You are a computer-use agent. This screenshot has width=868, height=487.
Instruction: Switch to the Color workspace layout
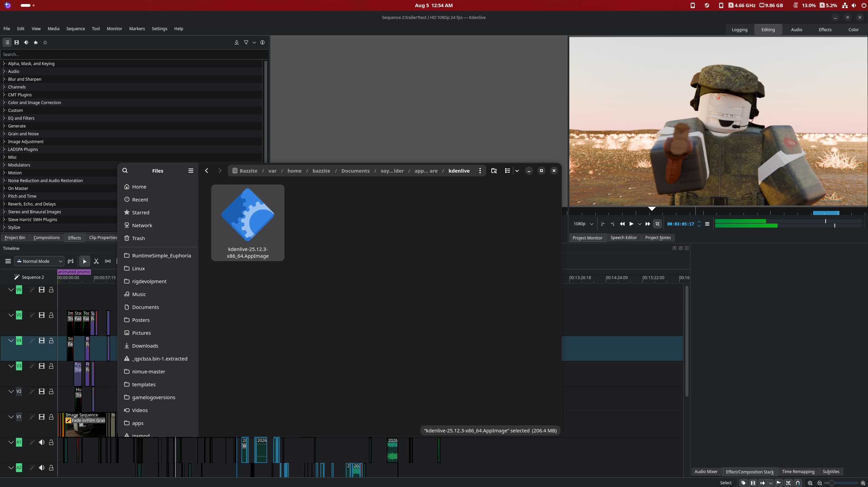(x=853, y=30)
